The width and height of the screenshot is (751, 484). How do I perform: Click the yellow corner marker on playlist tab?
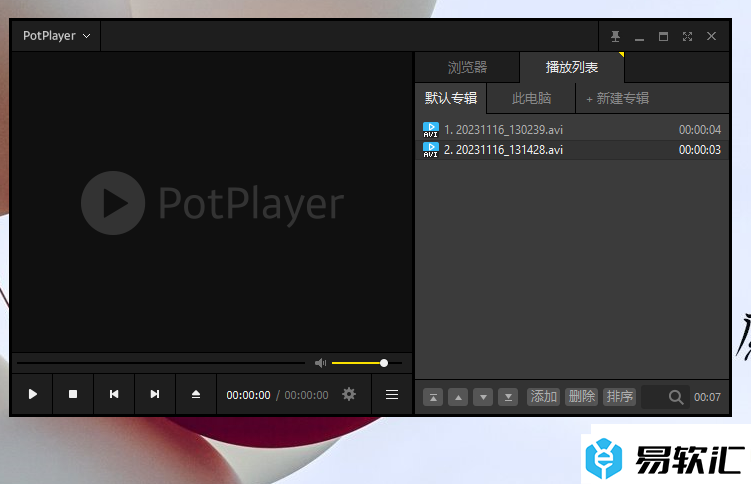(622, 55)
